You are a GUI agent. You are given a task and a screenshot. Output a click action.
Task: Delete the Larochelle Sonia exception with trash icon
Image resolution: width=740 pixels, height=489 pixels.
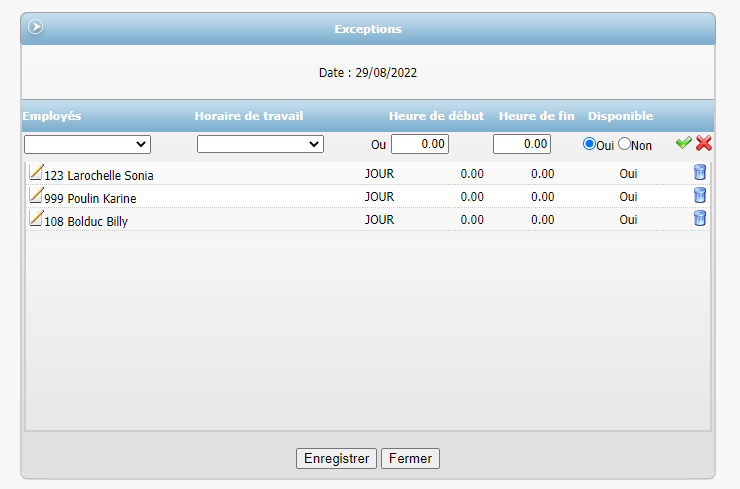coord(700,172)
